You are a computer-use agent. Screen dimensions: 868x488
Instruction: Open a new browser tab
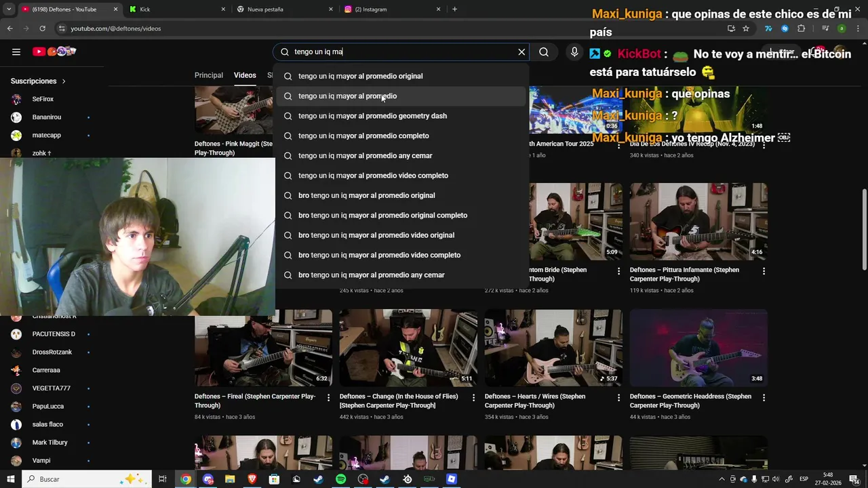(454, 9)
